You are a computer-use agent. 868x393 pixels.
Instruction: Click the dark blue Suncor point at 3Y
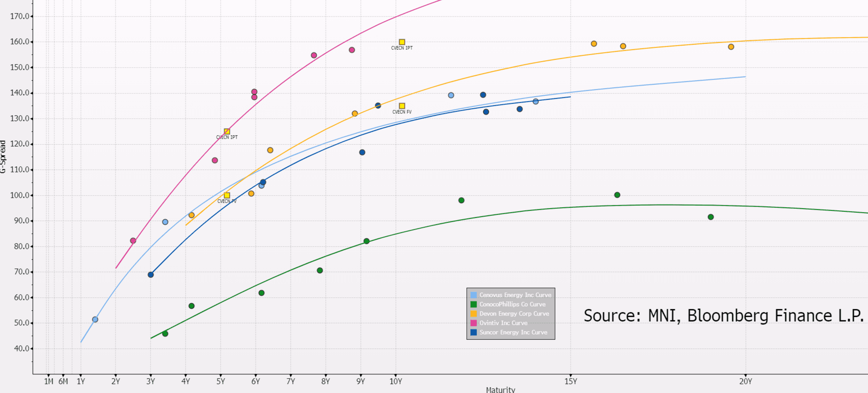coord(151,275)
